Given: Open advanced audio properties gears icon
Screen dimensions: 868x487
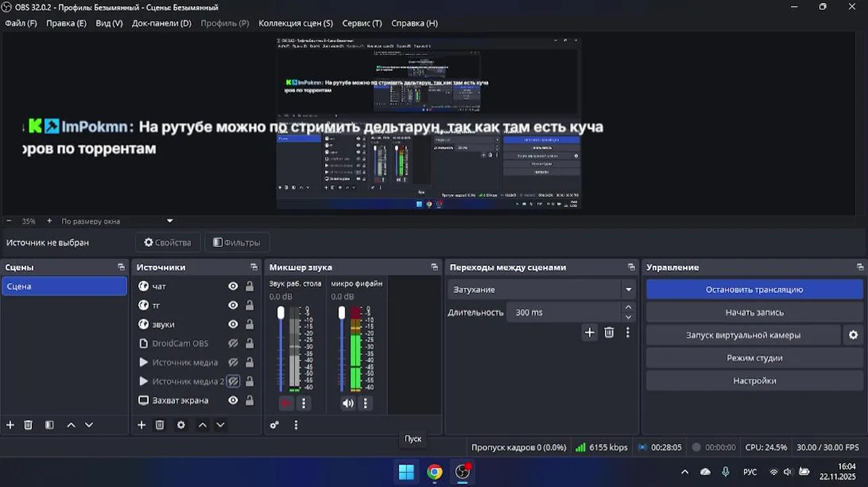Looking at the screenshot, I should [x=274, y=425].
